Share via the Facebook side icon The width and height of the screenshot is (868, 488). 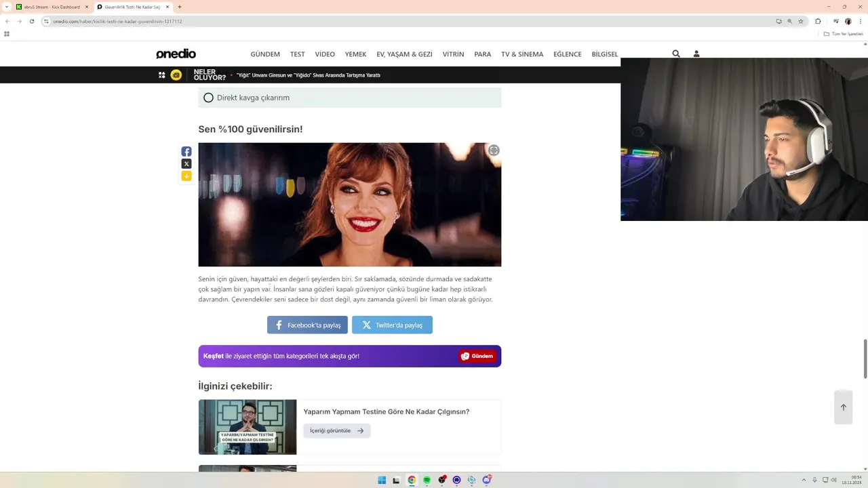pos(186,152)
